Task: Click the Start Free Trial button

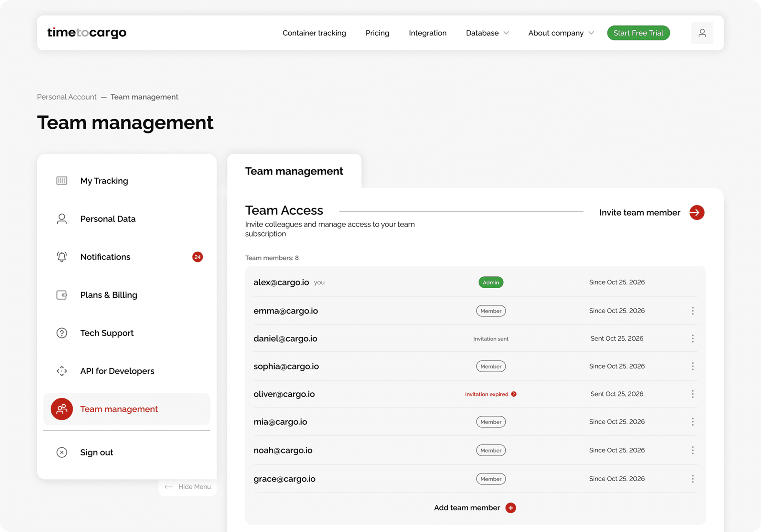Action: coord(638,33)
